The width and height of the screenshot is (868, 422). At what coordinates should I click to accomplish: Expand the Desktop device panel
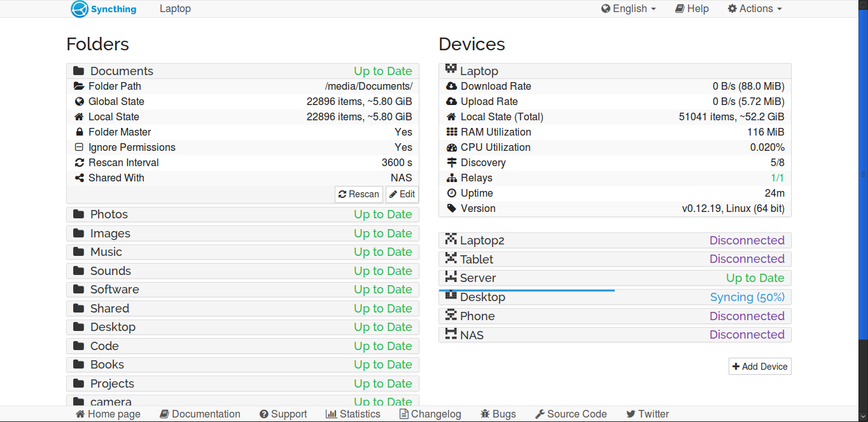[x=615, y=298]
